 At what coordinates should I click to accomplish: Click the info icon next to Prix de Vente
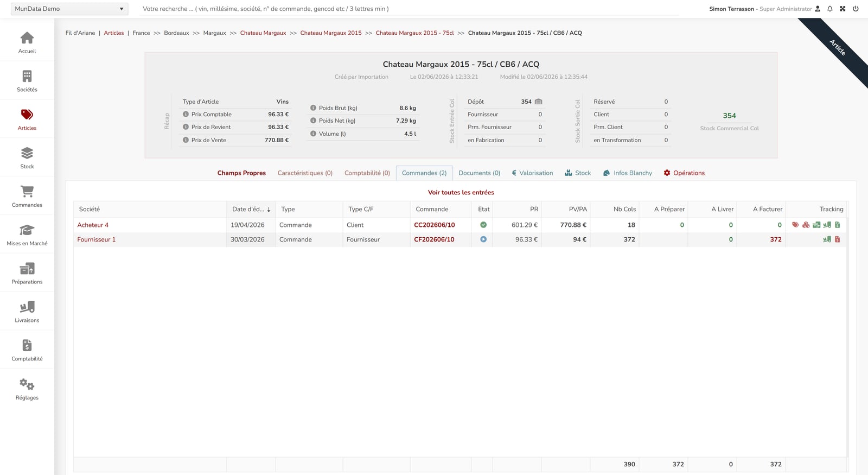186,140
